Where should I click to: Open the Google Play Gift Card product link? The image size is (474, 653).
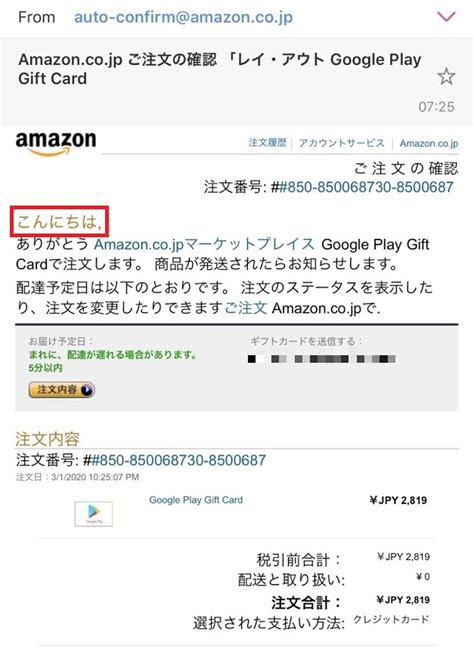196,500
